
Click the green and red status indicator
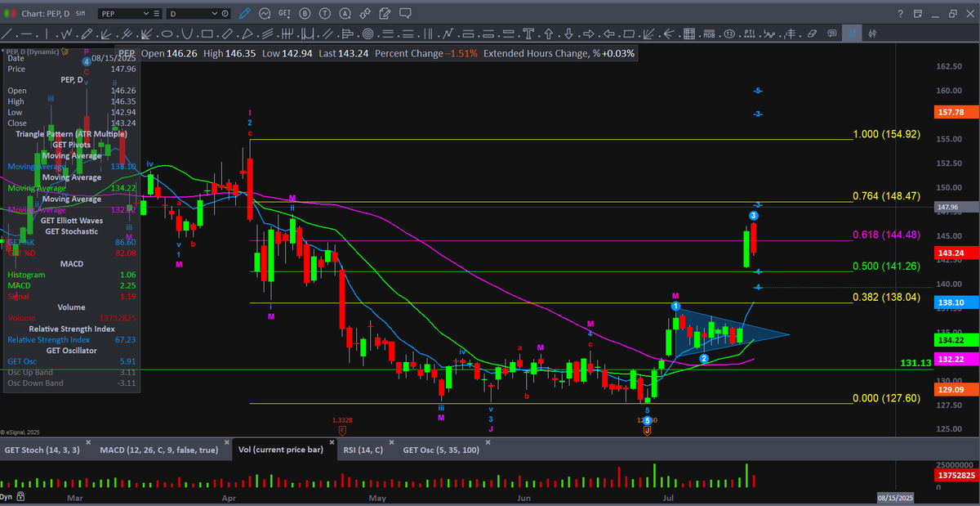10,14
